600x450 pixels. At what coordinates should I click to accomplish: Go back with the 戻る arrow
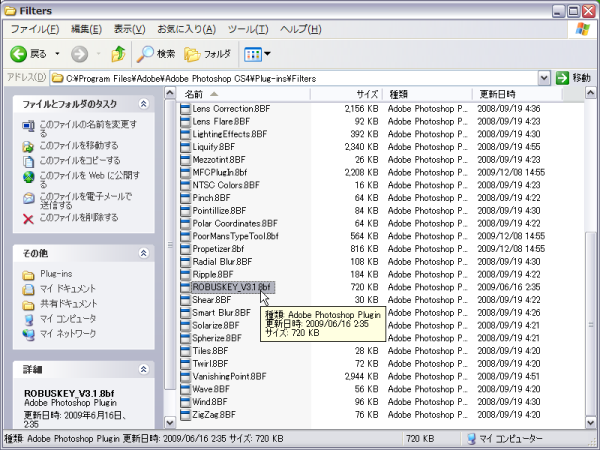click(28, 54)
